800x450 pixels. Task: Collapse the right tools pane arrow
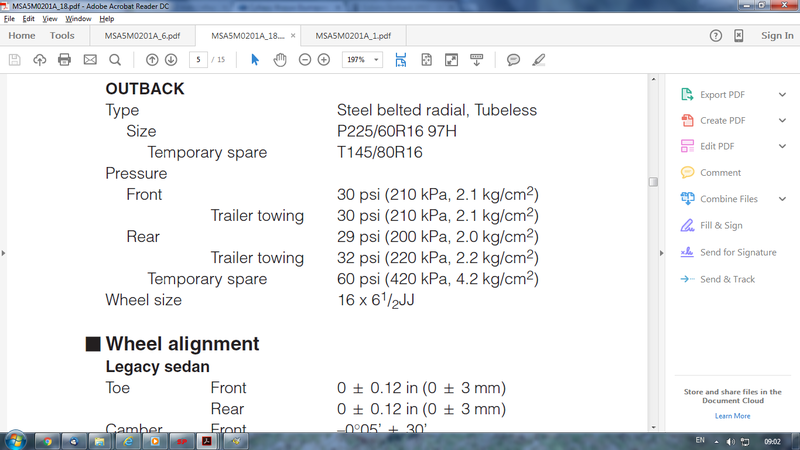662,253
